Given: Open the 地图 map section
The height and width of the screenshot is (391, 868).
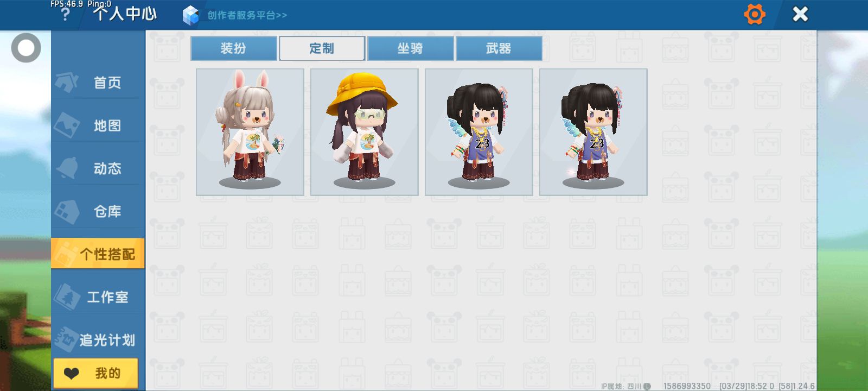Looking at the screenshot, I should pos(98,125).
